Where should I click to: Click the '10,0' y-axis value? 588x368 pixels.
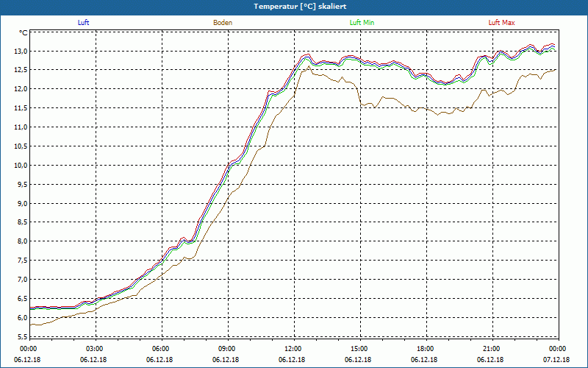[21, 165]
